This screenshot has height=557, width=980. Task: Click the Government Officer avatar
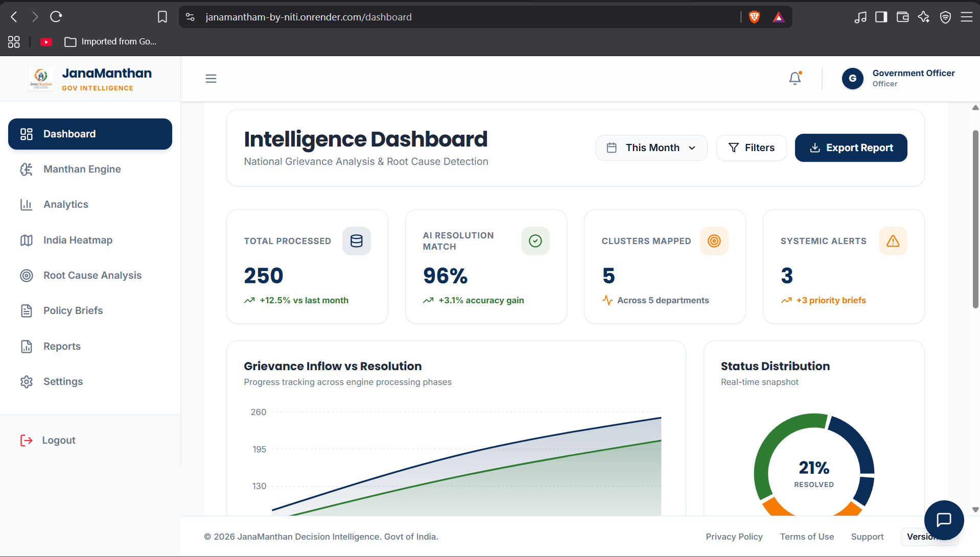[852, 79]
